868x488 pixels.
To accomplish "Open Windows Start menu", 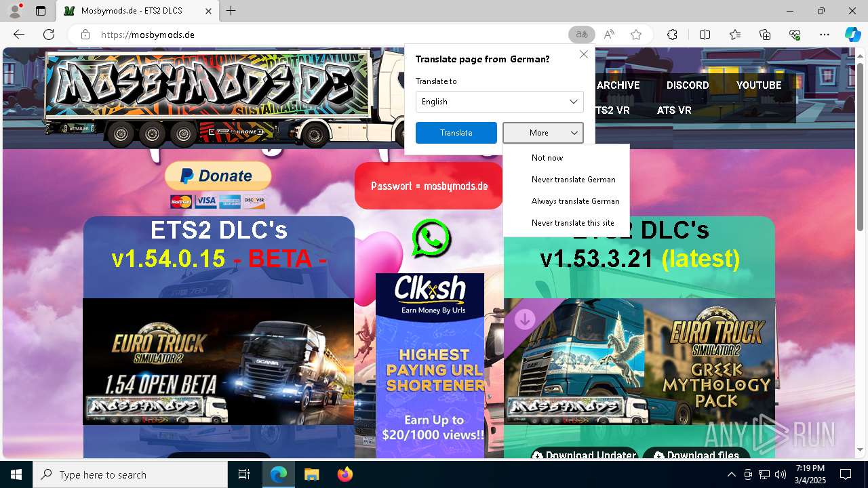I will pyautogui.click(x=16, y=474).
